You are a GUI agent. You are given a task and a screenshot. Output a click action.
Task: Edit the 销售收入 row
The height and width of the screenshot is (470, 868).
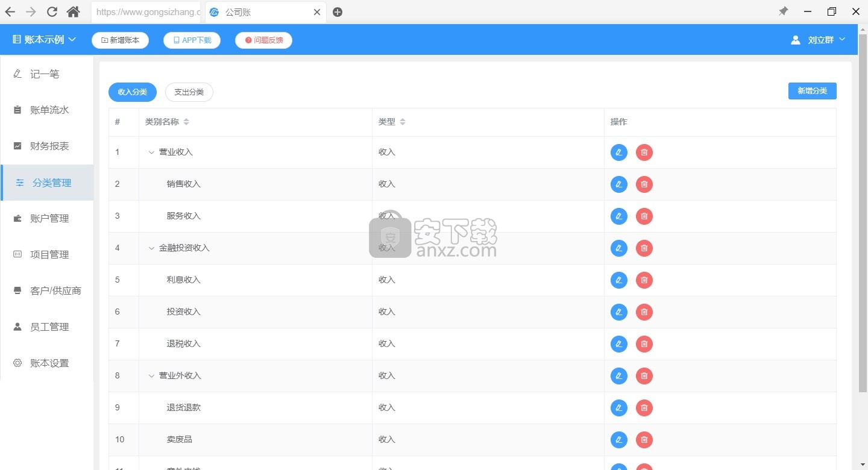[619, 184]
